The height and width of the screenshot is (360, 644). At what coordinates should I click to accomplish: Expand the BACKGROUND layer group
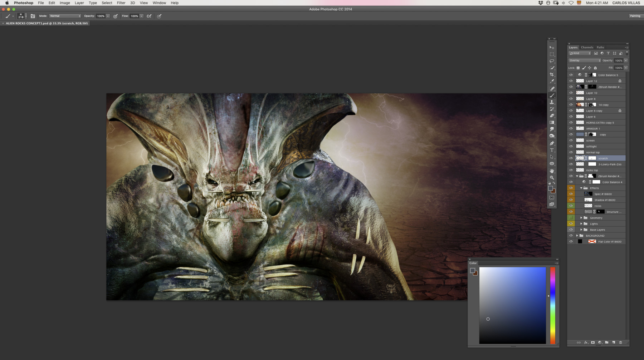(577, 236)
